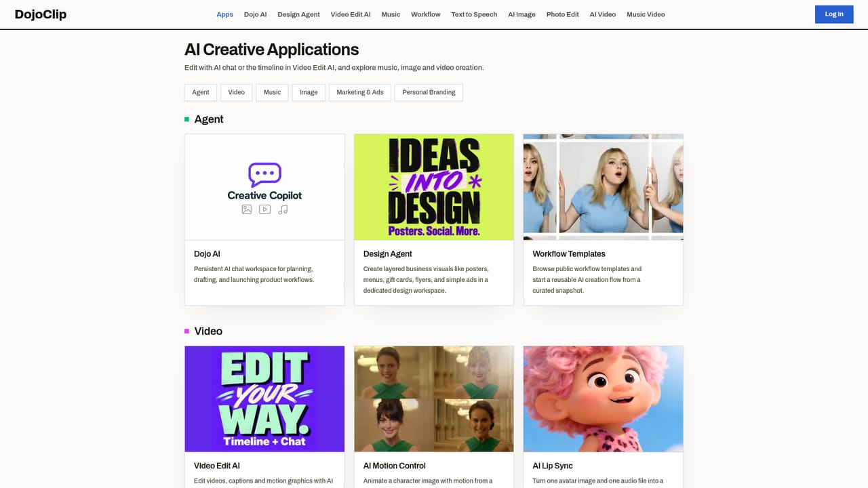
Task: Click the Video Edit AI card title
Action: pos(217,466)
